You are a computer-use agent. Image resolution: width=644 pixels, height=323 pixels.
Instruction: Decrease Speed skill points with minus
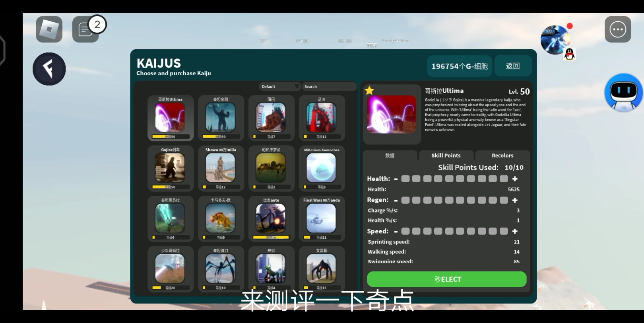point(396,231)
